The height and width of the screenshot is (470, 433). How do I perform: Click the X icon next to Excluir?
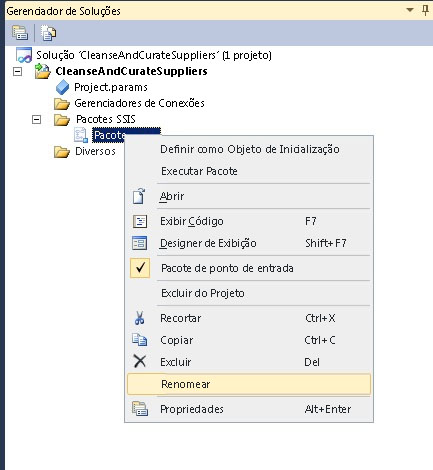(140, 361)
